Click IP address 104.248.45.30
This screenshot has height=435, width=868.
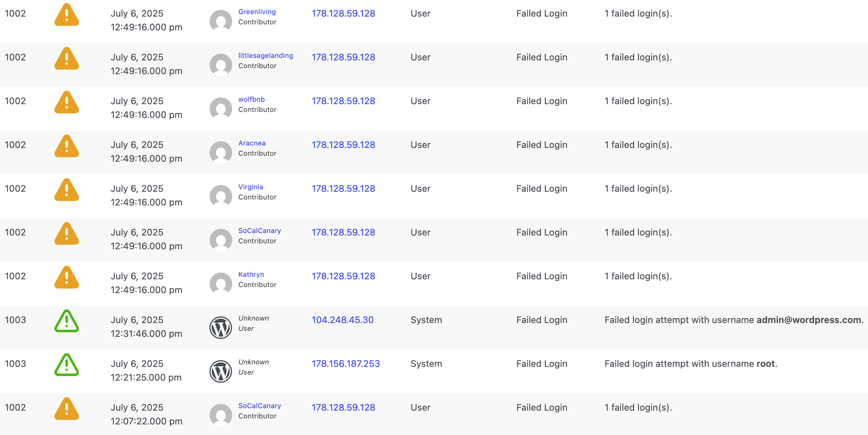(x=342, y=320)
